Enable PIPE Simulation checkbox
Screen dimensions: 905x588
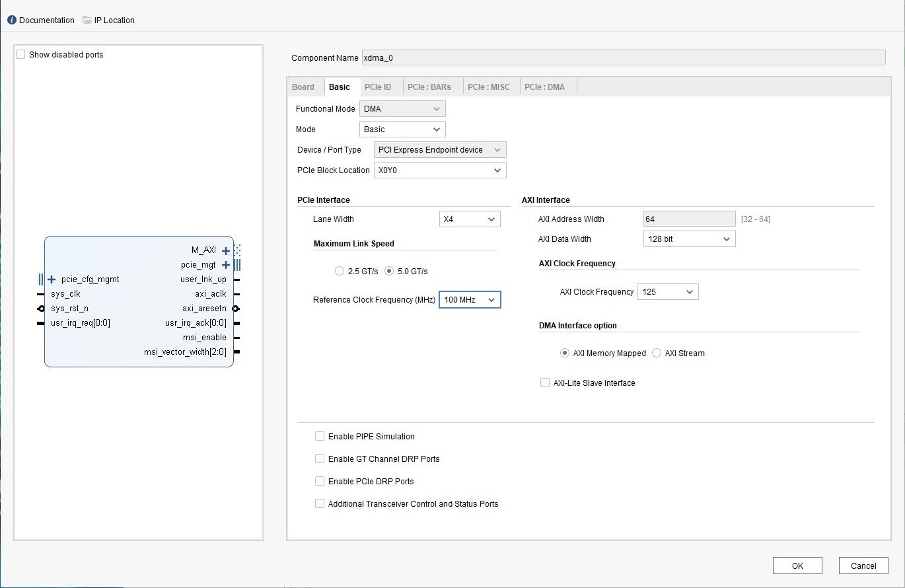pyautogui.click(x=320, y=436)
